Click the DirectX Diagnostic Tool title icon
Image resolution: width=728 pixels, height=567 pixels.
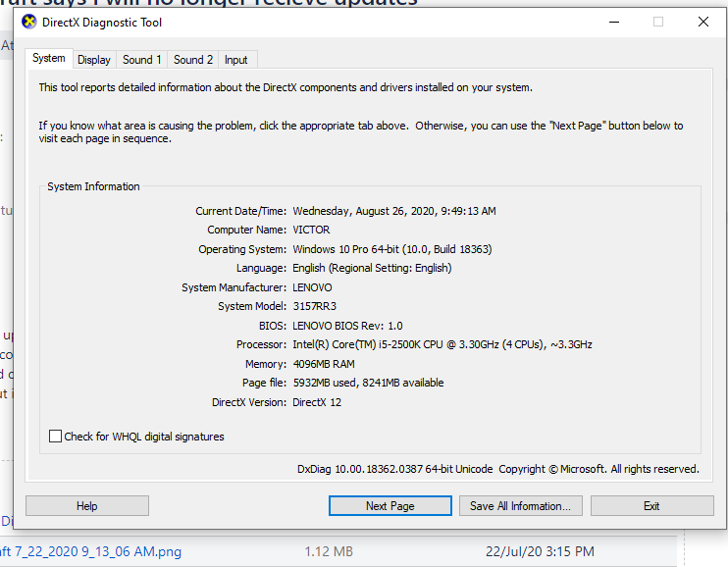(28, 22)
